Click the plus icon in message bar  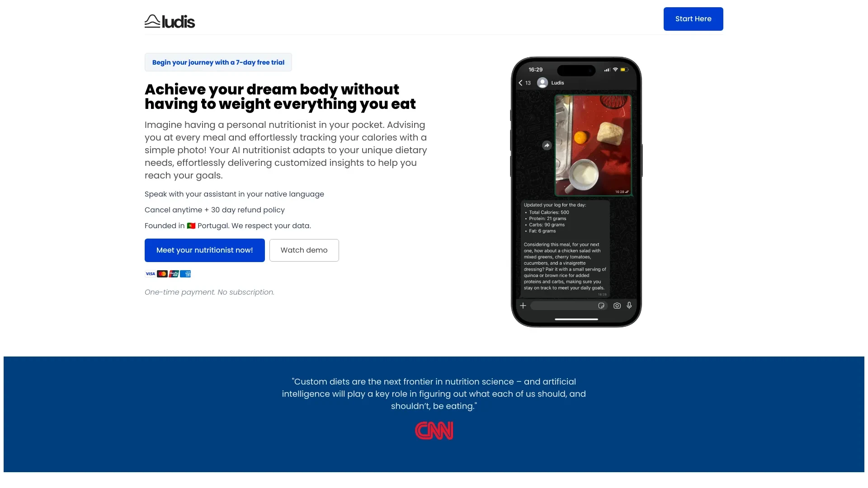point(523,305)
